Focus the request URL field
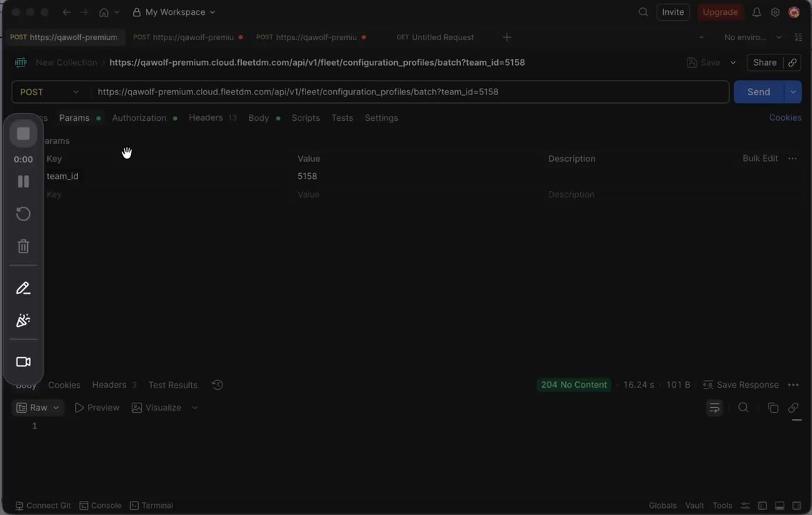This screenshot has height=515, width=812. (x=409, y=92)
